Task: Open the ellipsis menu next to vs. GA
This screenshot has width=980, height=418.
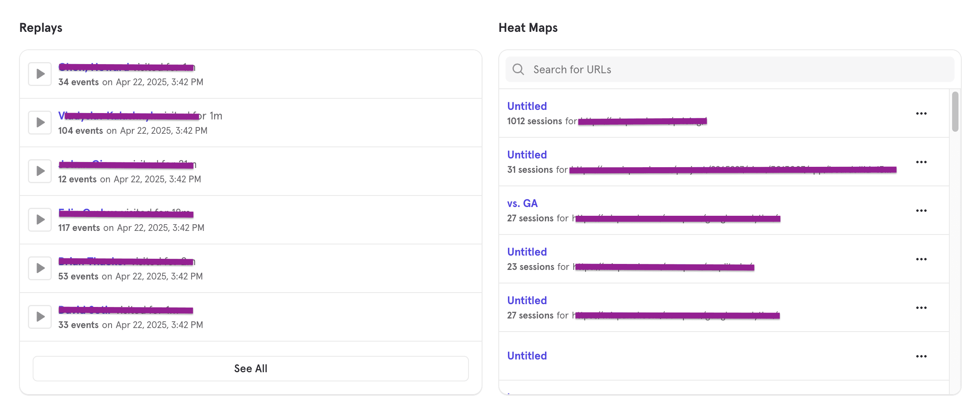Action: [922, 210]
